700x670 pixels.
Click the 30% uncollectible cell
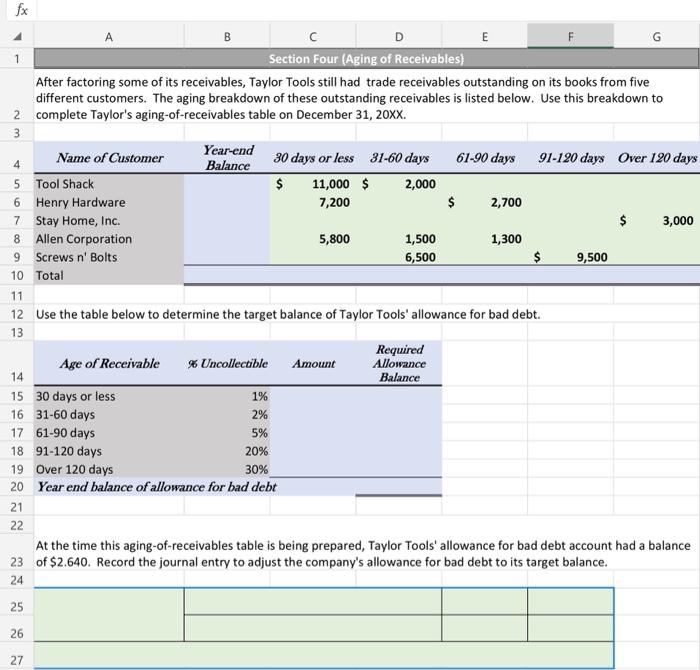(x=227, y=469)
